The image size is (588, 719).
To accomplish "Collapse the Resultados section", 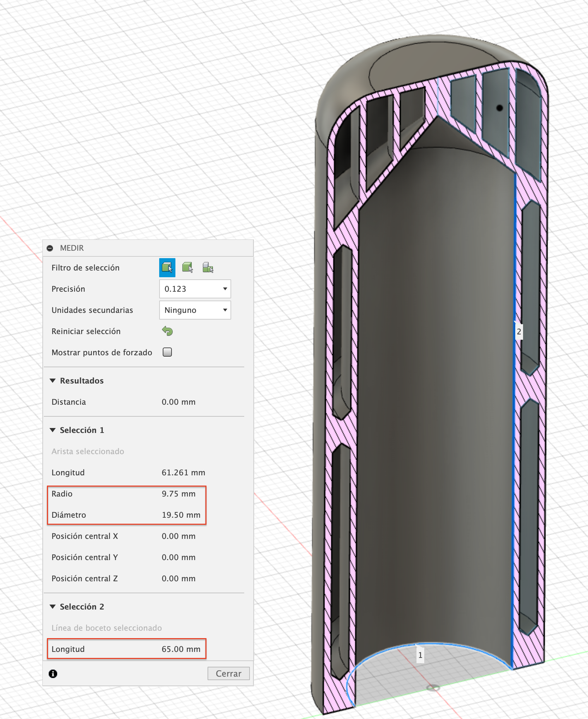I will point(53,381).
